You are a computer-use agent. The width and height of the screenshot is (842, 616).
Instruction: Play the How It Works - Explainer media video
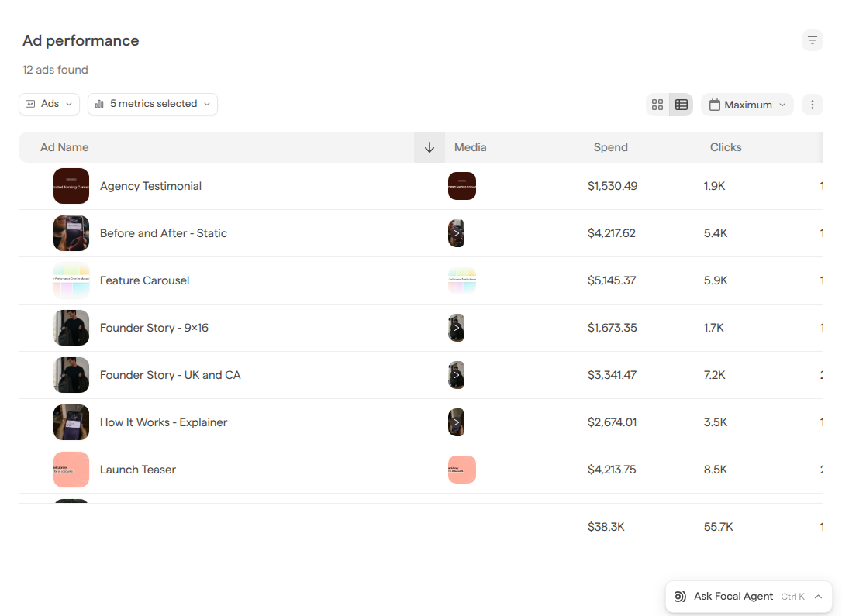click(x=456, y=422)
